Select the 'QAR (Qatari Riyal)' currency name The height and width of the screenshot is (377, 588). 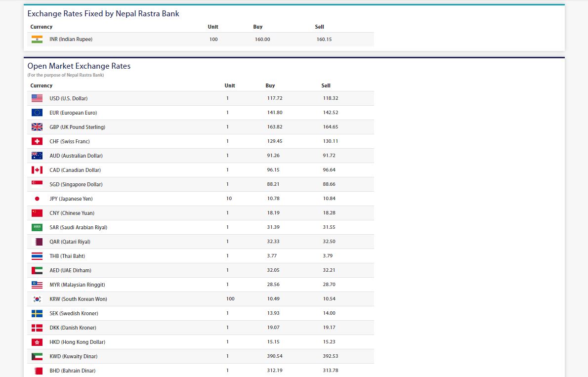click(x=70, y=242)
